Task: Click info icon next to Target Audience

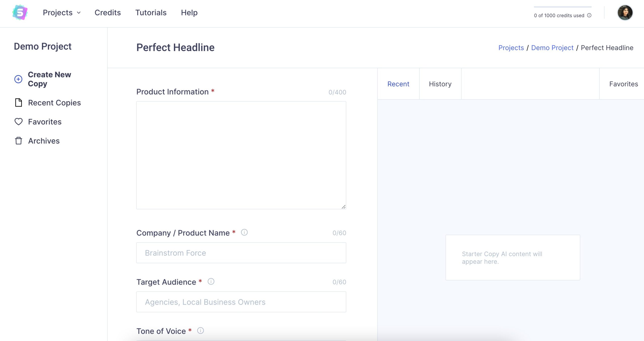Action: click(x=211, y=281)
